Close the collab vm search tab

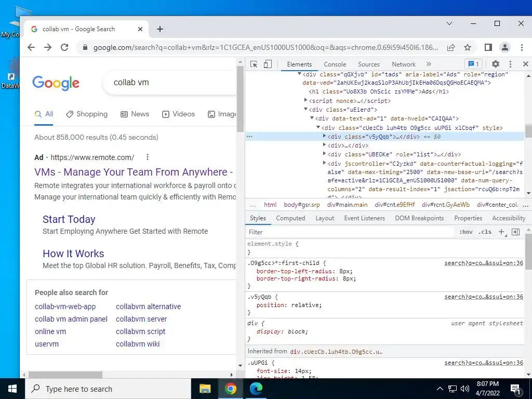click(x=140, y=29)
